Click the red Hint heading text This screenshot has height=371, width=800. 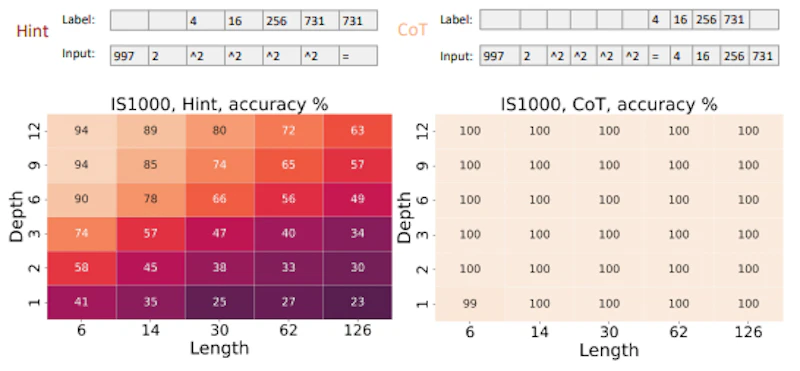[x=33, y=31]
